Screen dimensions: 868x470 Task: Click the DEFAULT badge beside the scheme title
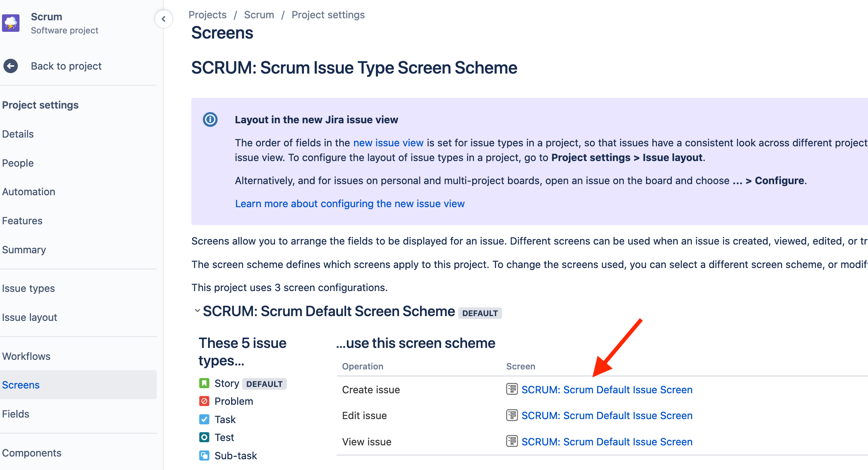tap(480, 313)
